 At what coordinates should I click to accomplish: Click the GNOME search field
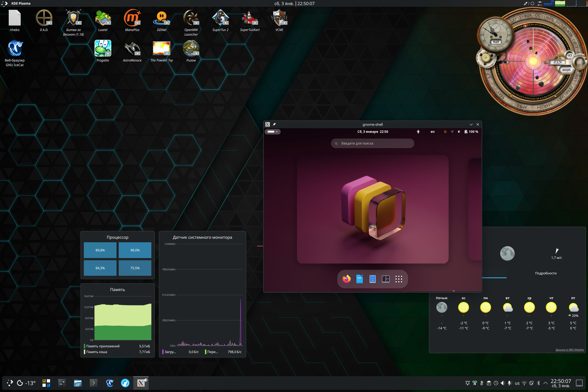point(372,143)
